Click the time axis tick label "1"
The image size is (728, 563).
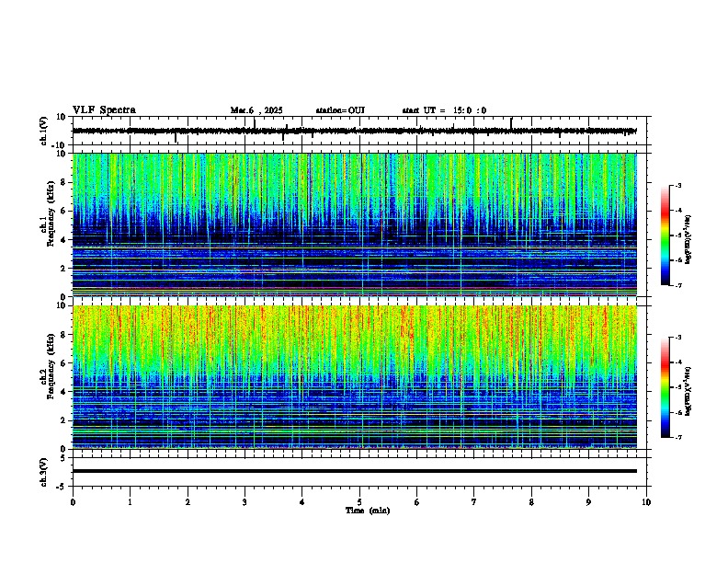pos(130,502)
